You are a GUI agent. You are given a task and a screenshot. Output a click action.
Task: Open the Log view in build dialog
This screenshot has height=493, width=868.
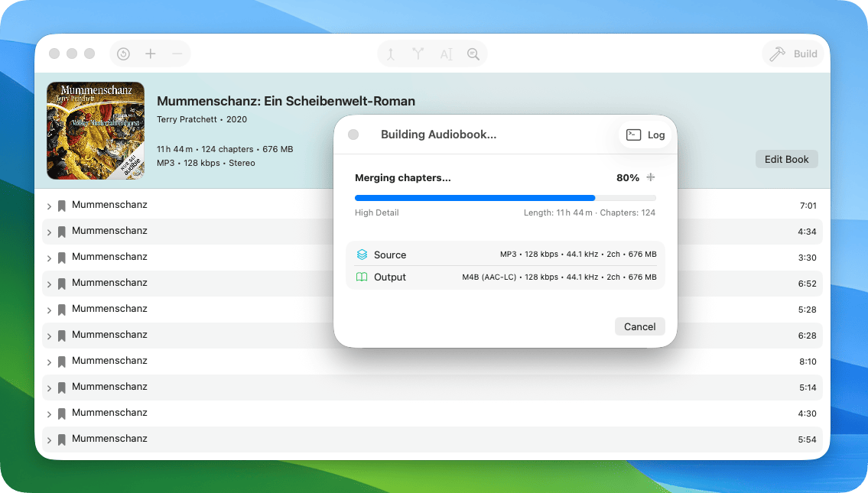click(645, 135)
